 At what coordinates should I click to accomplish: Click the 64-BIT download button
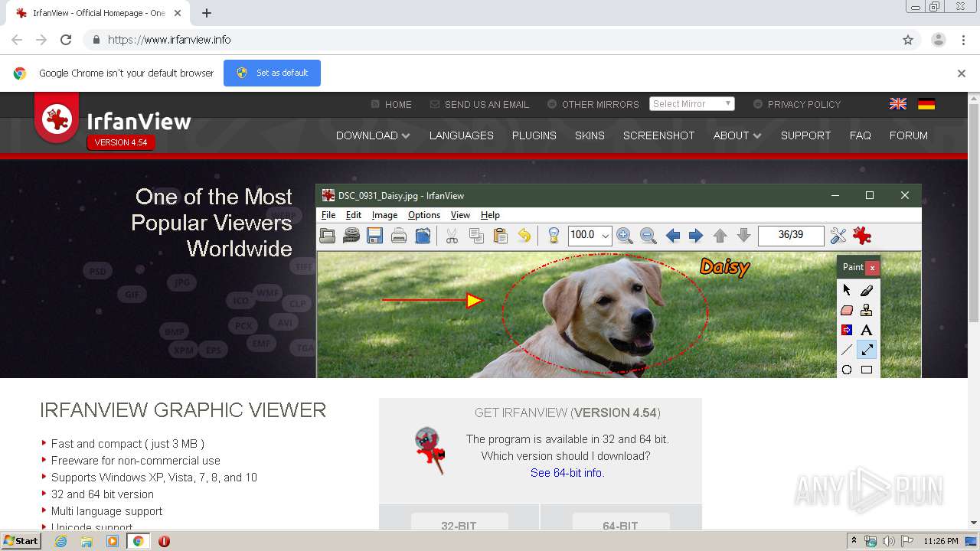tap(620, 522)
